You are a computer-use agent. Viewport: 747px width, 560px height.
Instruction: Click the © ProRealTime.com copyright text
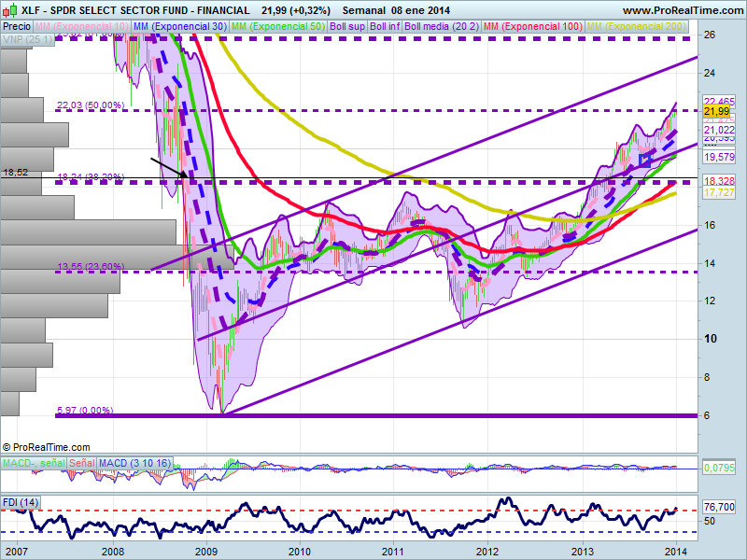click(x=46, y=447)
